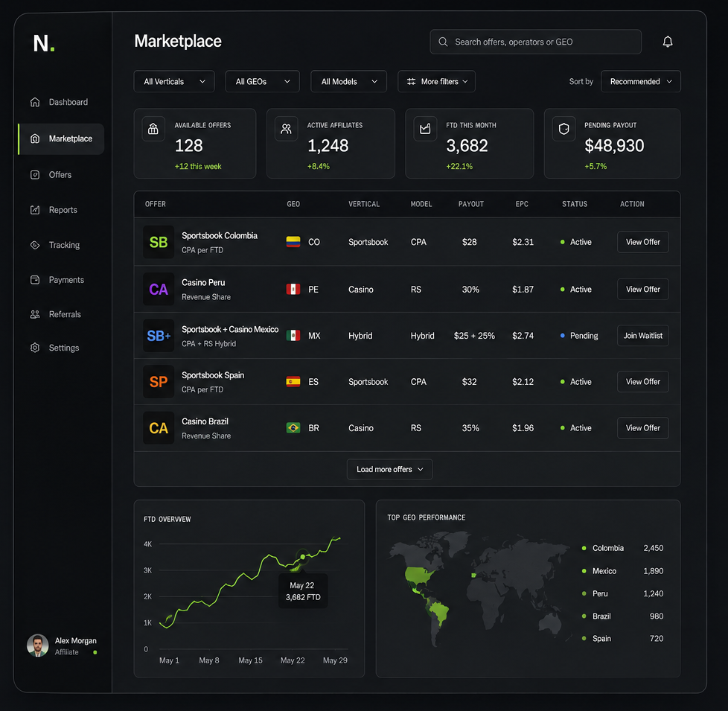
Task: Open the All GEOs dropdown
Action: 262,82
